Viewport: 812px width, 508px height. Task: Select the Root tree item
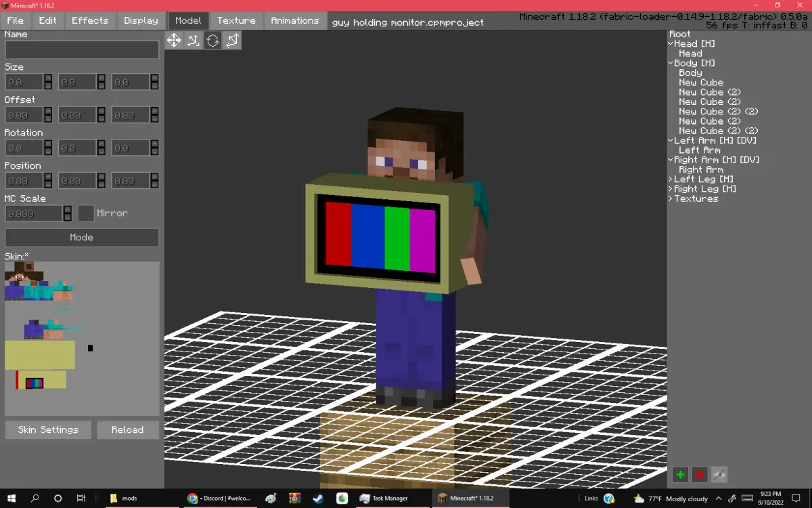point(680,34)
